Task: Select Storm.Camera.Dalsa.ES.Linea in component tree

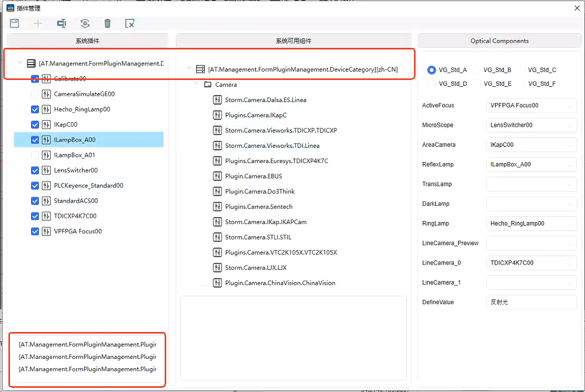Action: click(x=265, y=100)
